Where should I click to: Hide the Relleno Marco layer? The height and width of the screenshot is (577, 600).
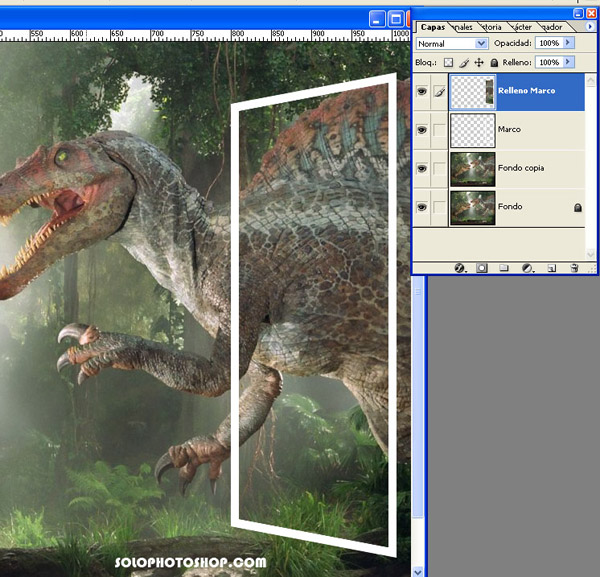(x=422, y=91)
